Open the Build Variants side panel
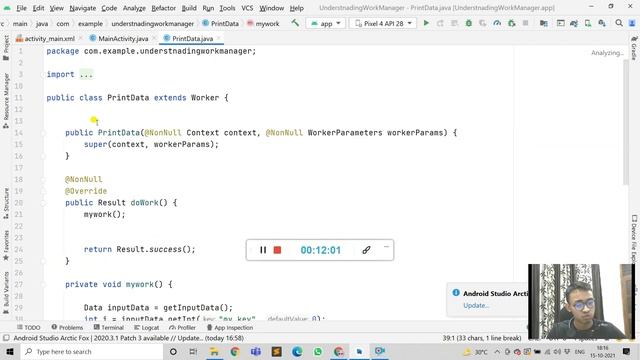Screen dimensions: 640x360 6,293
